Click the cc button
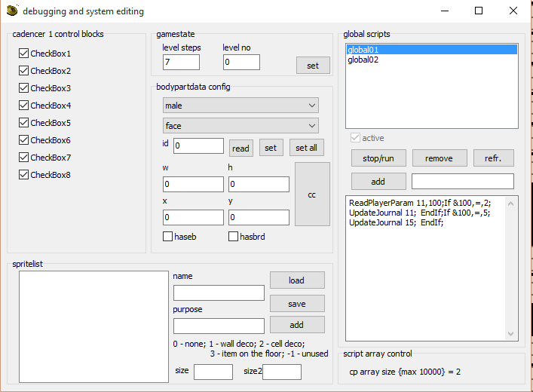Viewport: 533px width, 392px height. pyautogui.click(x=312, y=194)
